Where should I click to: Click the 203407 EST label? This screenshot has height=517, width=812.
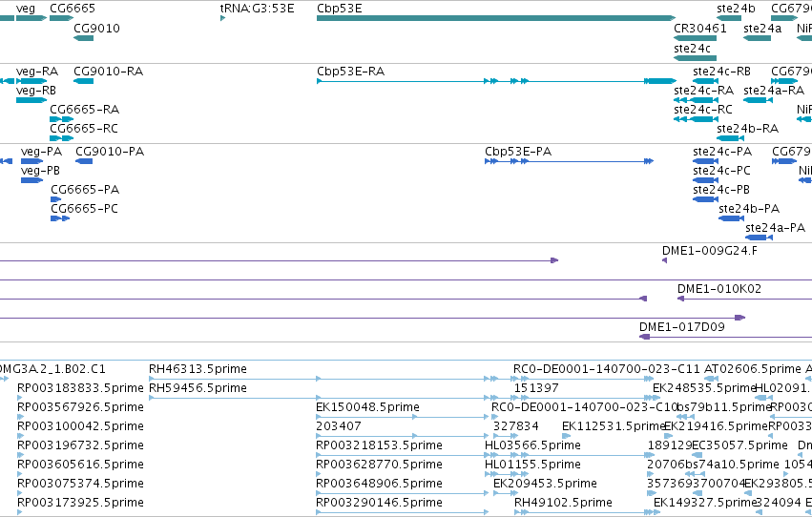point(338,426)
